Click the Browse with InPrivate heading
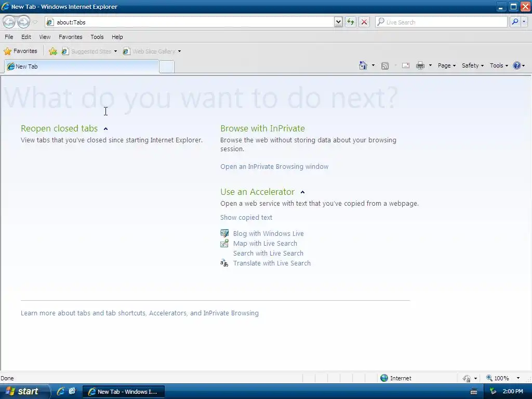Screen dimensions: 532x399 [x=262, y=128]
